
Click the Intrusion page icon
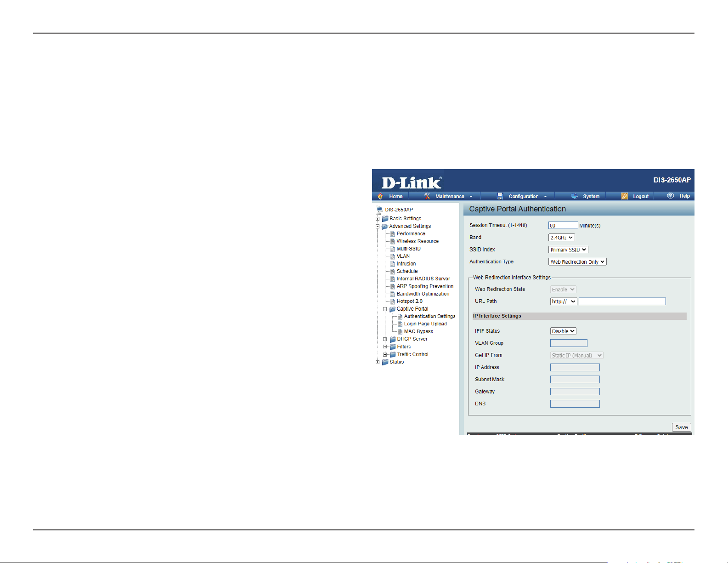point(393,264)
